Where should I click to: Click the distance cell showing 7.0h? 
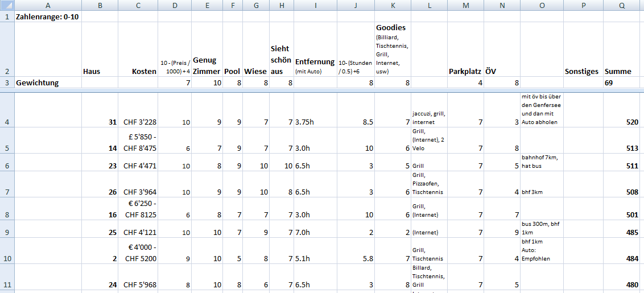(x=315, y=233)
